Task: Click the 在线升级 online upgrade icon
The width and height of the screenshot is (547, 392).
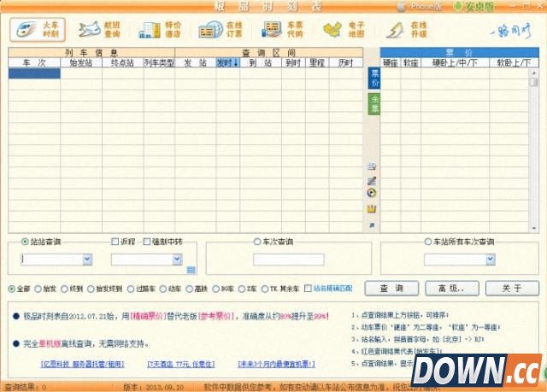Action: pyautogui.click(x=407, y=30)
